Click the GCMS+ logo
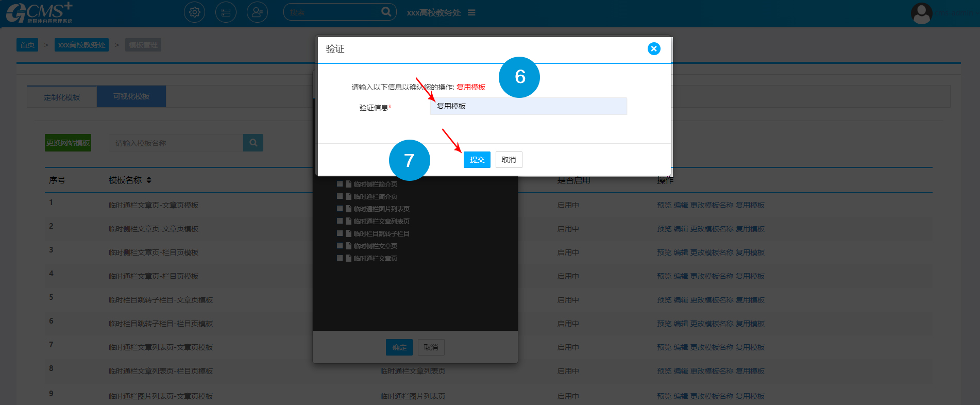 [39, 12]
